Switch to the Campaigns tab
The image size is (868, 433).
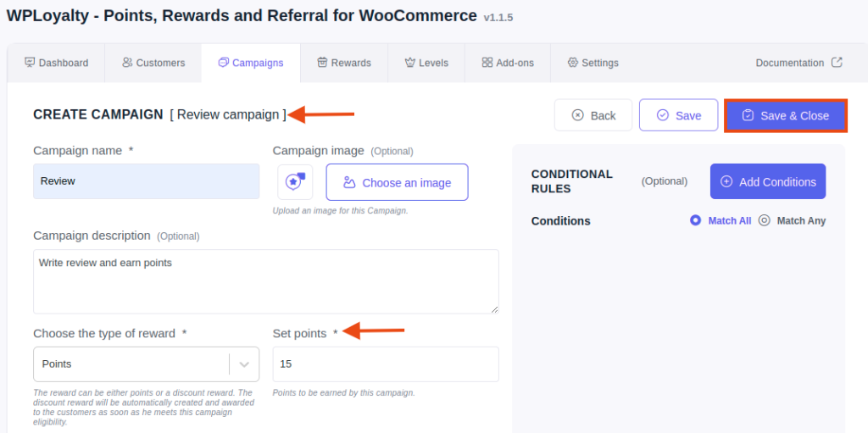point(251,63)
